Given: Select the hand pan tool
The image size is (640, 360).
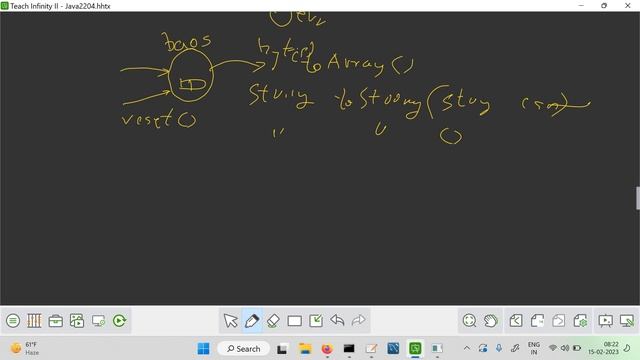Looking at the screenshot, I should pyautogui.click(x=491, y=321).
